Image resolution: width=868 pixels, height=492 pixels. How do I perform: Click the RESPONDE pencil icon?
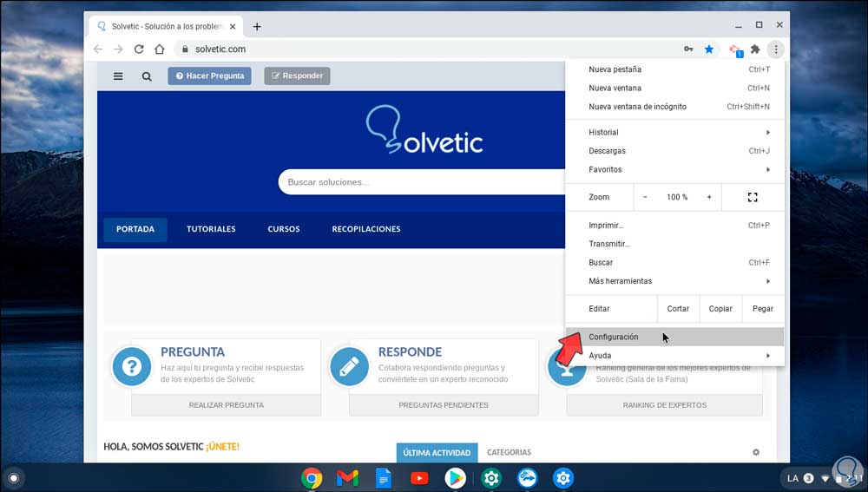coord(349,366)
